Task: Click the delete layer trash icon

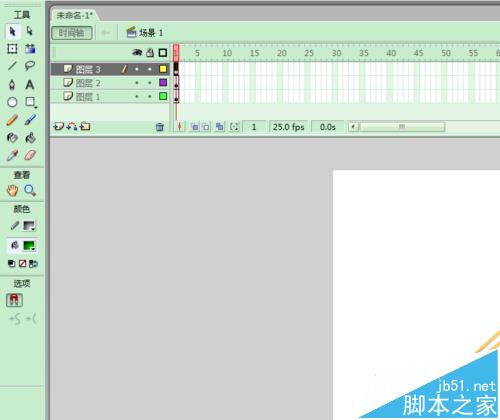Action: click(160, 127)
